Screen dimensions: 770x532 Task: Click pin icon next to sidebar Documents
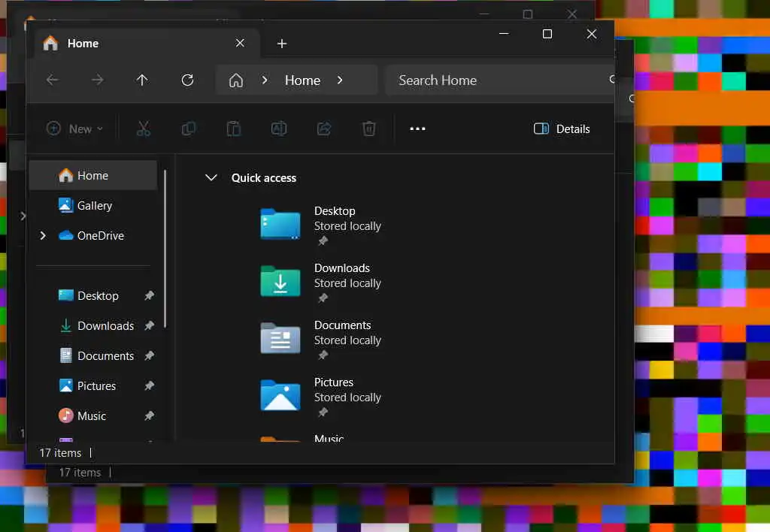[x=150, y=355]
